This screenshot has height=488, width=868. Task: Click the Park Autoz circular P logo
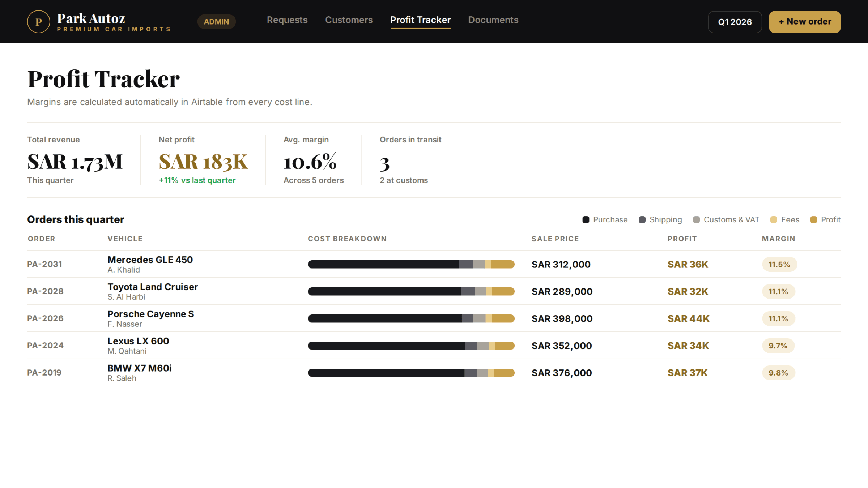point(38,22)
